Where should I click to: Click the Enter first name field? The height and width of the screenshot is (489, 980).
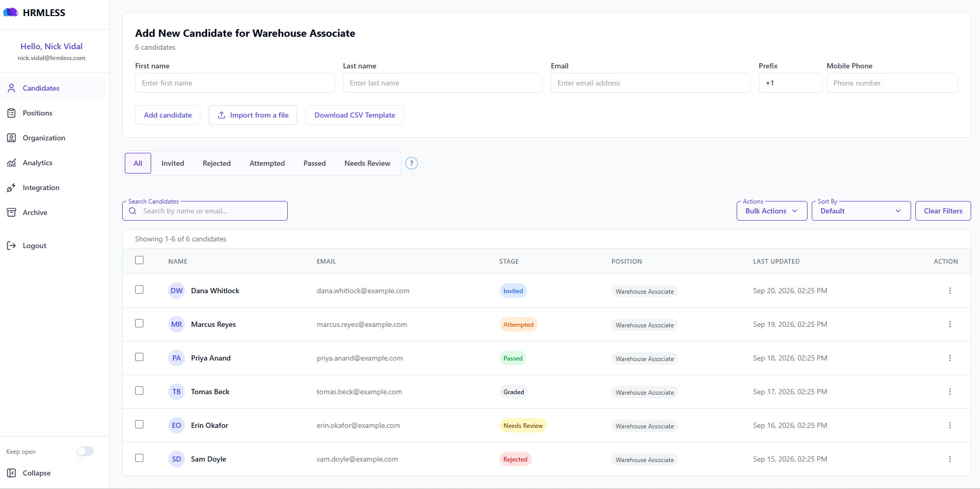[235, 83]
